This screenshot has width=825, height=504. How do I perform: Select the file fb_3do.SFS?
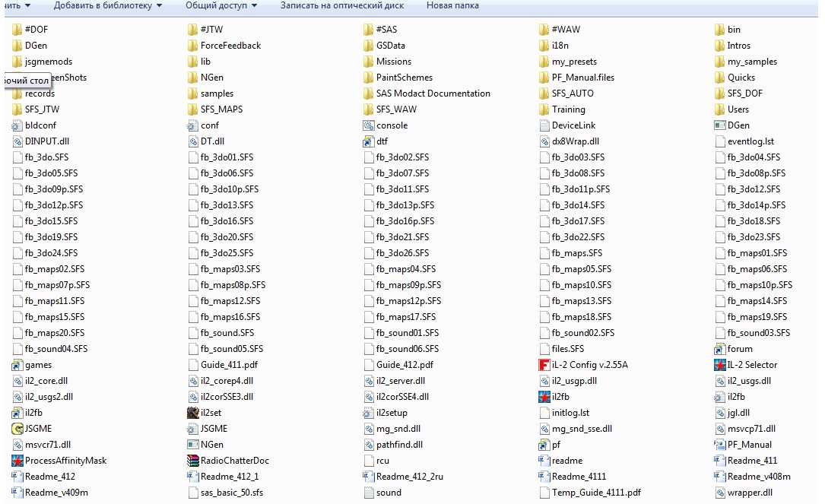[40, 157]
